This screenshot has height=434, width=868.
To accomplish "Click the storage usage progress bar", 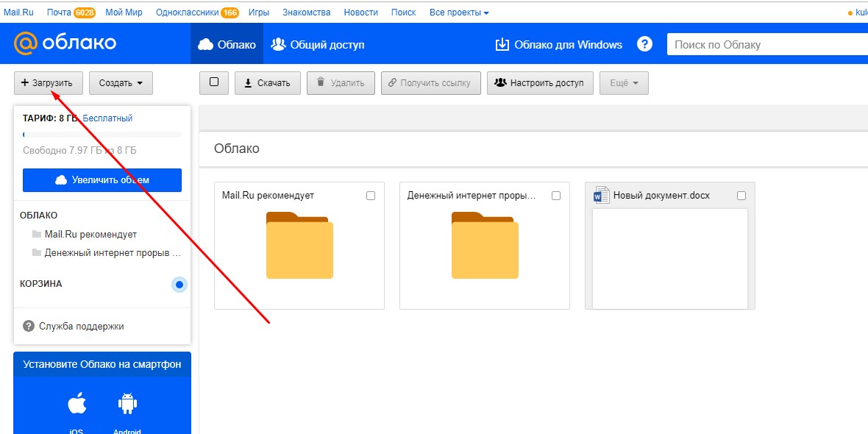I will (102, 135).
